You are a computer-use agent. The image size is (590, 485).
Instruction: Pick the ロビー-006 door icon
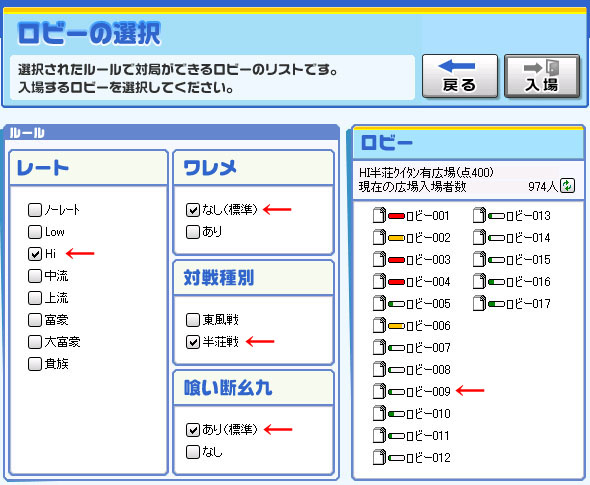[x=379, y=325]
